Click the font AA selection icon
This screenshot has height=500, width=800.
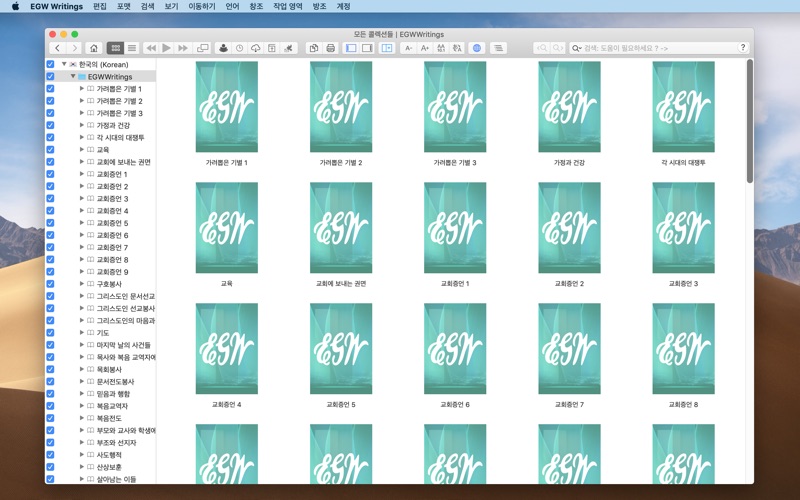click(x=441, y=48)
